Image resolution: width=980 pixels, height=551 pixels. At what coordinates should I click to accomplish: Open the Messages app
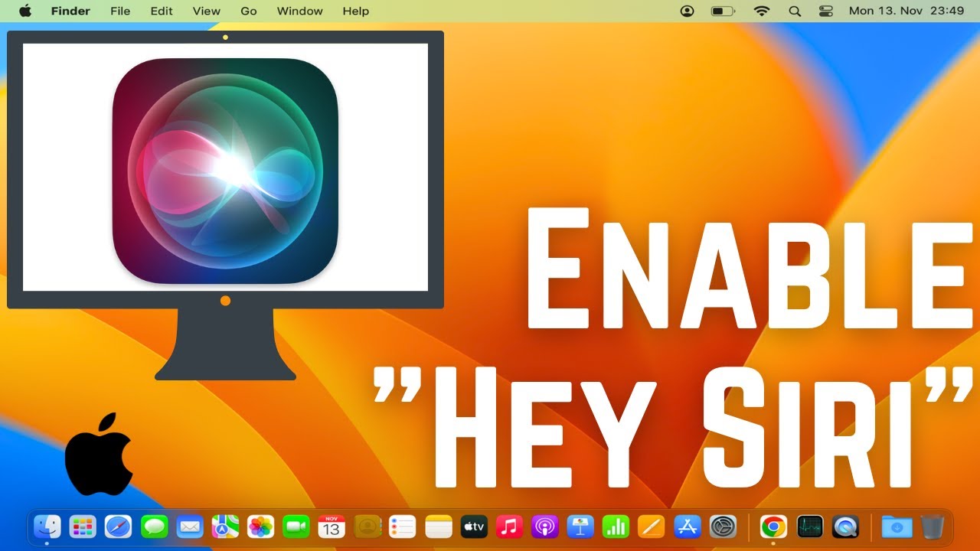click(x=154, y=527)
